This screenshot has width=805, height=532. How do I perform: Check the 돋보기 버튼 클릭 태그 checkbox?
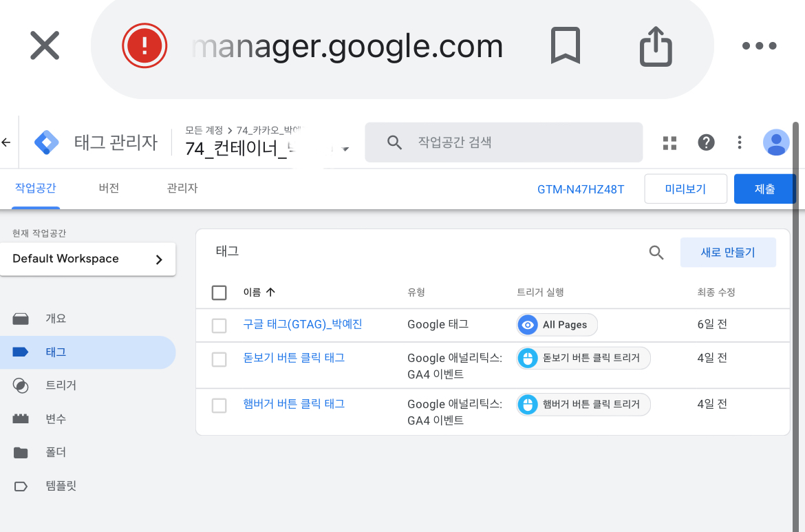click(219, 359)
